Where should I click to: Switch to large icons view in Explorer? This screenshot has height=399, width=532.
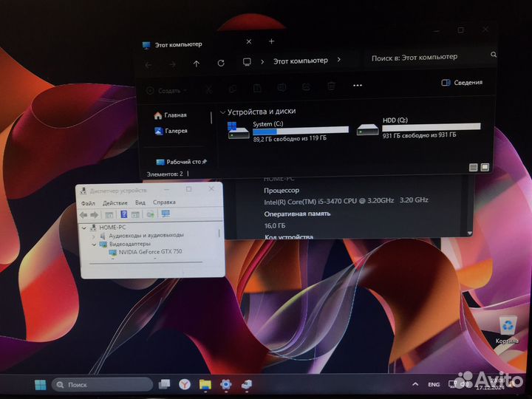pos(484,168)
